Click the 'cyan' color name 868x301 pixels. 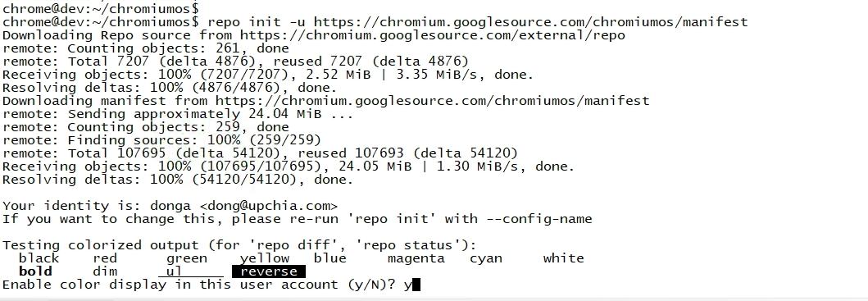click(485, 258)
